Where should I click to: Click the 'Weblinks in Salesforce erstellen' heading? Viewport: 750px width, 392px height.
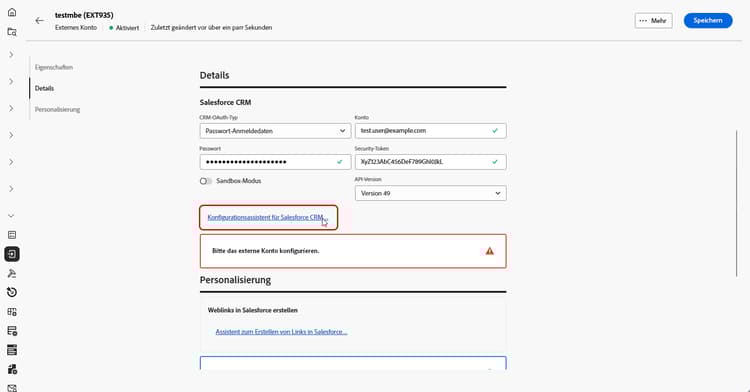tap(253, 310)
